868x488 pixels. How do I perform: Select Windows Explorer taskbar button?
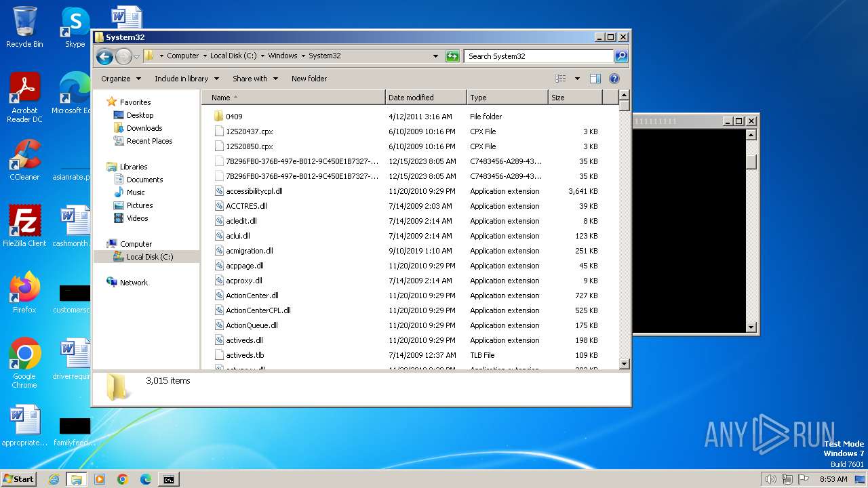click(x=76, y=479)
